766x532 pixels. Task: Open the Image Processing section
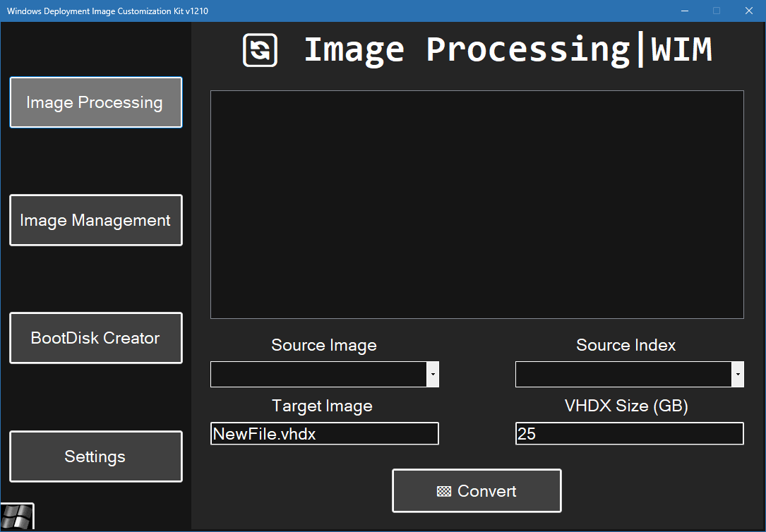96,103
